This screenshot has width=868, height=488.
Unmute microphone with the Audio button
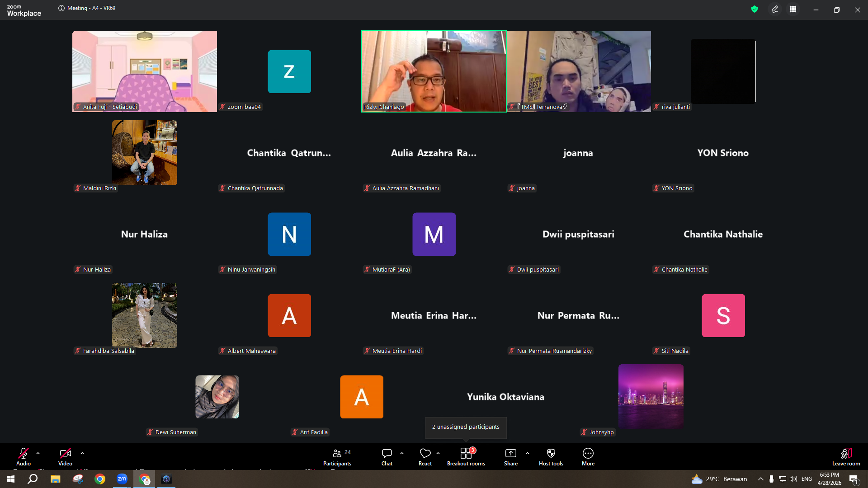24,456
